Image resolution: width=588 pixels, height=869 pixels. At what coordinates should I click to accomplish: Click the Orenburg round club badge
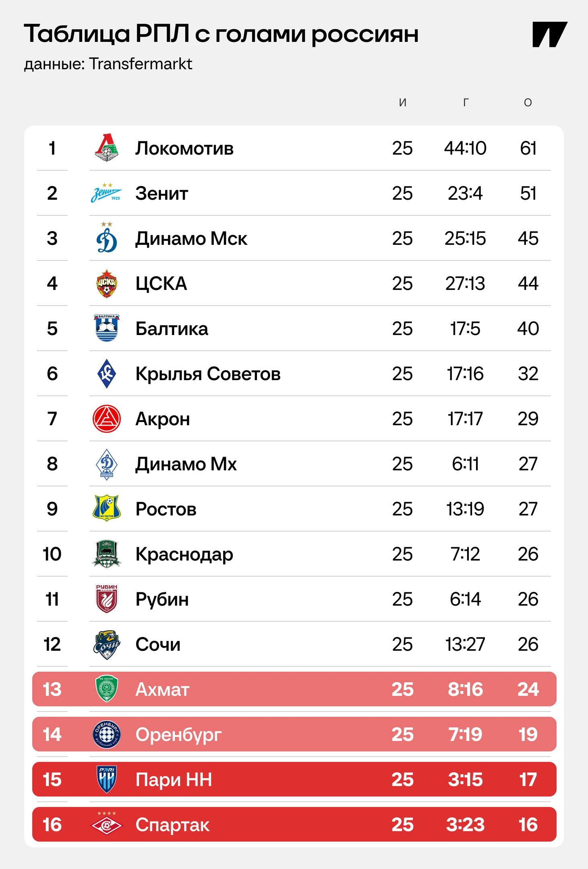[107, 734]
